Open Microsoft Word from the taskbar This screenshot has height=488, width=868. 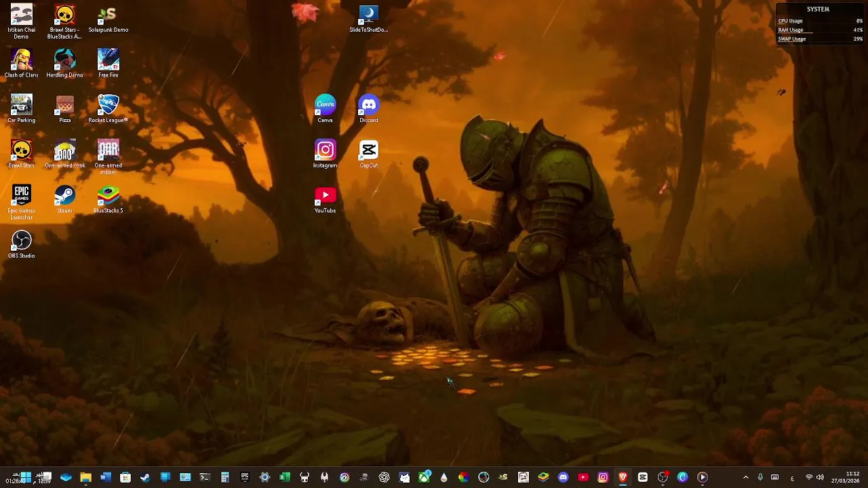[106, 477]
